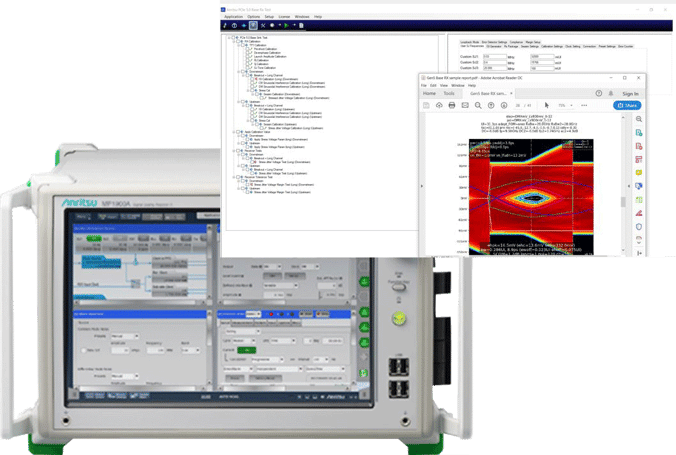Collapse the Receiver Tolerance Test tree node
Screen dimensions: 676x455
[233, 176]
